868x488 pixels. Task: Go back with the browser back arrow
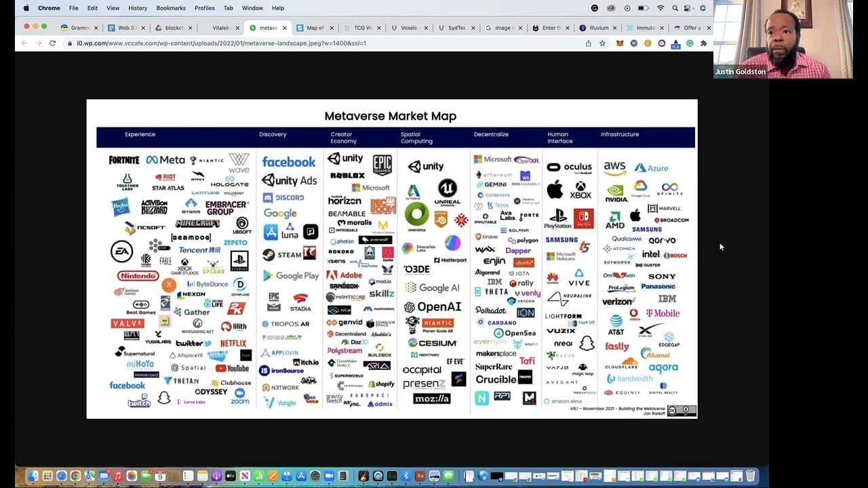click(24, 43)
